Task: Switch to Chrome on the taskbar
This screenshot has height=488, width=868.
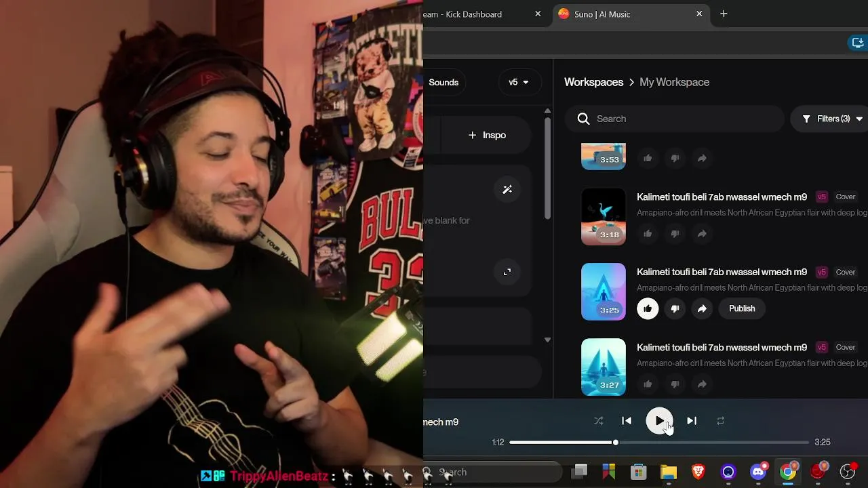Action: (788, 472)
